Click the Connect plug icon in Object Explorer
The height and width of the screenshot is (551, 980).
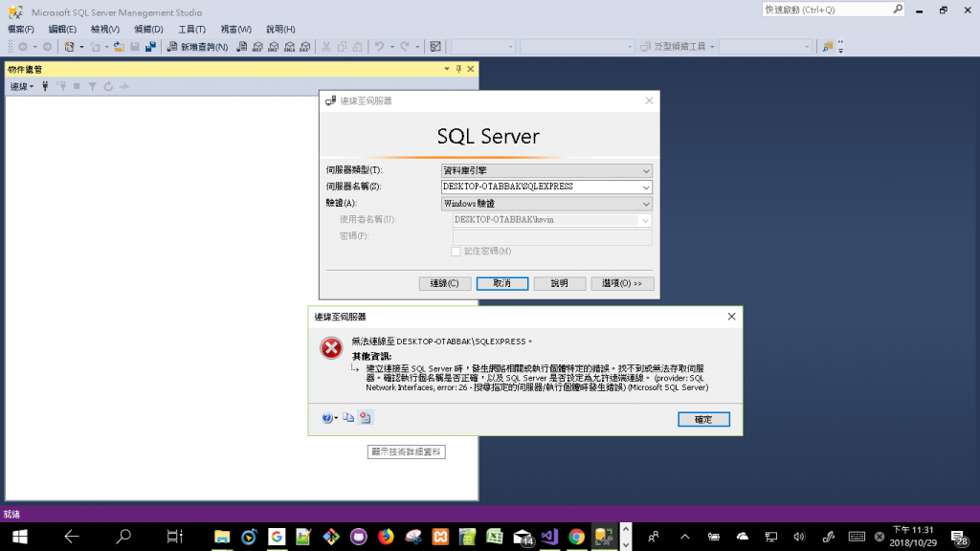45,87
